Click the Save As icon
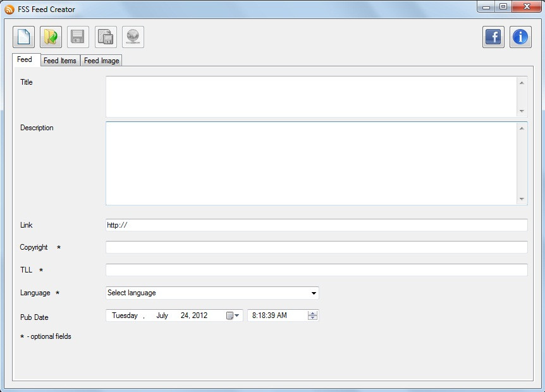The width and height of the screenshot is (545, 392). click(x=106, y=37)
